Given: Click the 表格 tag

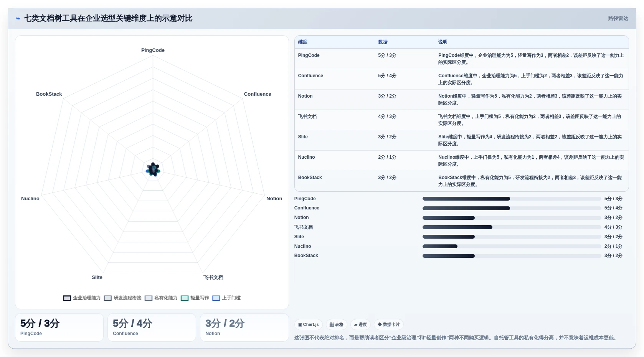Looking at the screenshot, I should tap(337, 325).
